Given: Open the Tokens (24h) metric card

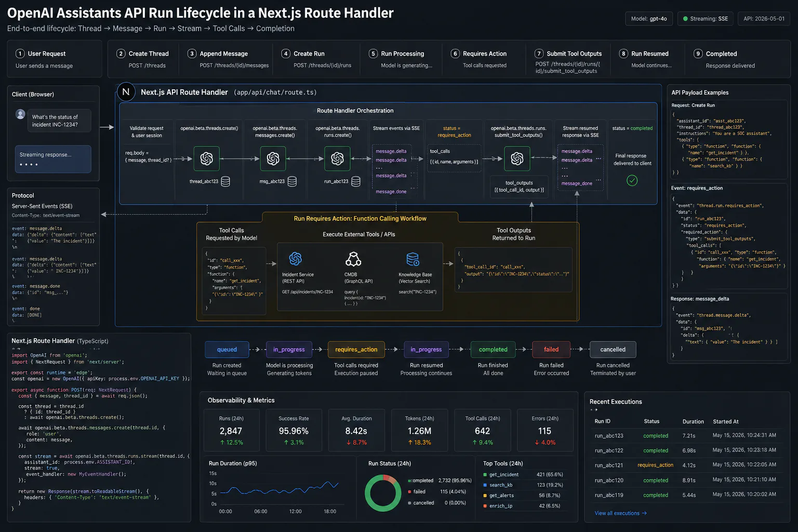Looking at the screenshot, I should point(419,430).
